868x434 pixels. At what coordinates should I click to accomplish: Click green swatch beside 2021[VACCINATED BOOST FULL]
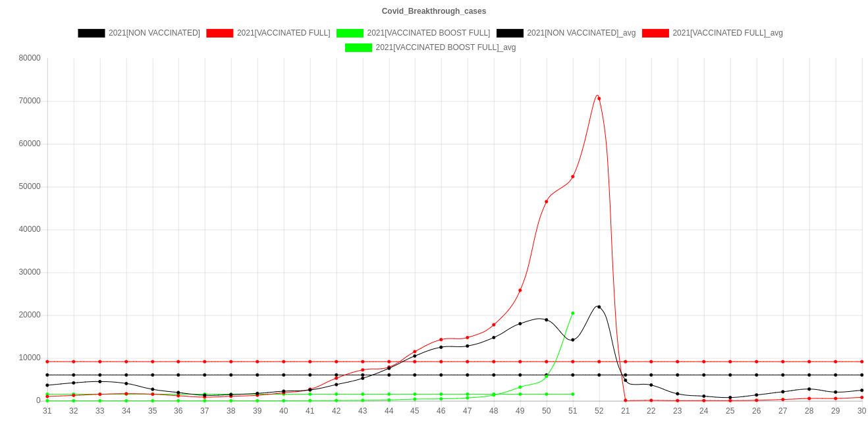[350, 33]
